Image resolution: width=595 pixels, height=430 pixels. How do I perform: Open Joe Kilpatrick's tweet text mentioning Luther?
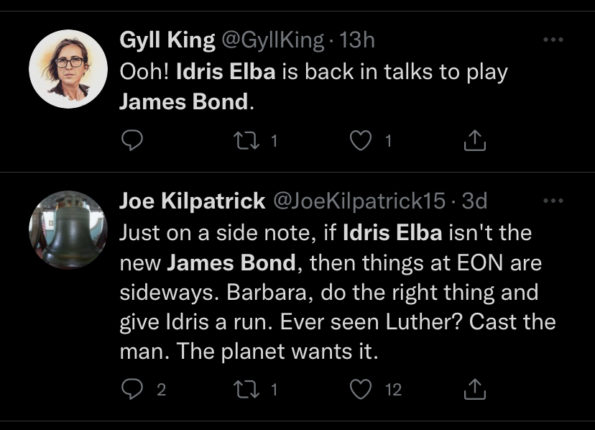click(x=338, y=292)
